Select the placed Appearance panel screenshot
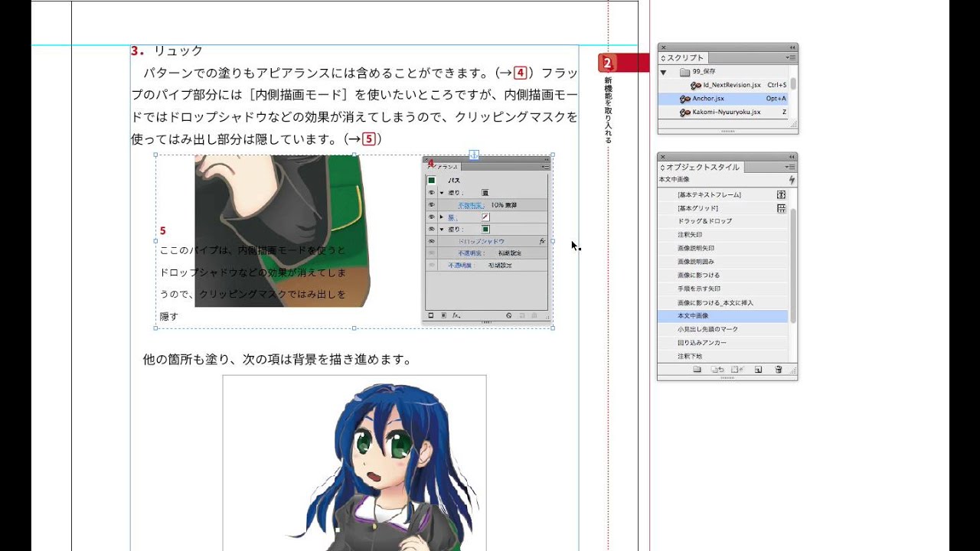This screenshot has width=980, height=551. pos(487,242)
